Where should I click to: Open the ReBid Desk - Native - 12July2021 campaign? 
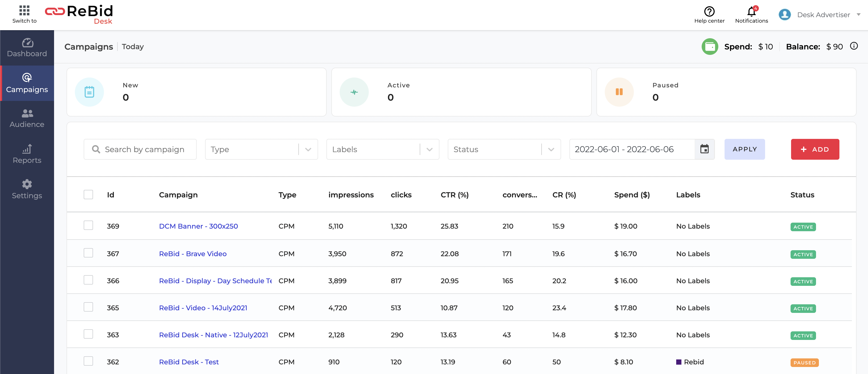click(214, 335)
